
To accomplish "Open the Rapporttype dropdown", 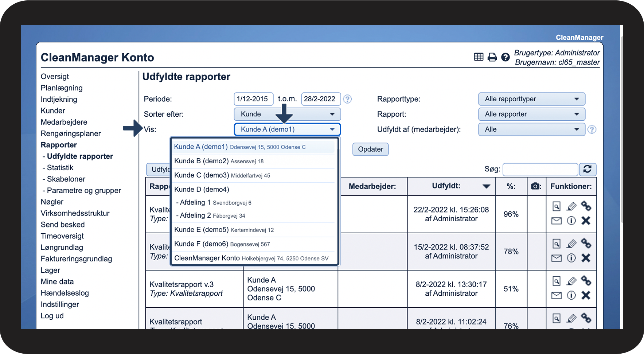I will (x=531, y=99).
